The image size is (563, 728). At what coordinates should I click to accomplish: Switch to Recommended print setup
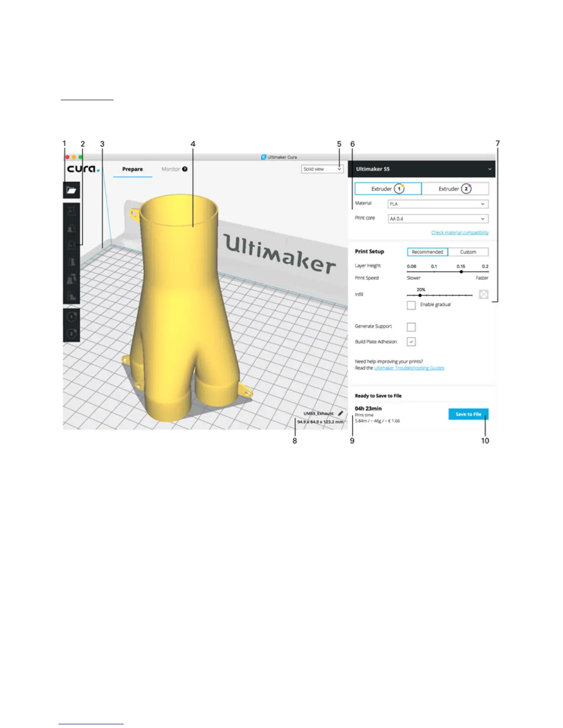tap(427, 252)
